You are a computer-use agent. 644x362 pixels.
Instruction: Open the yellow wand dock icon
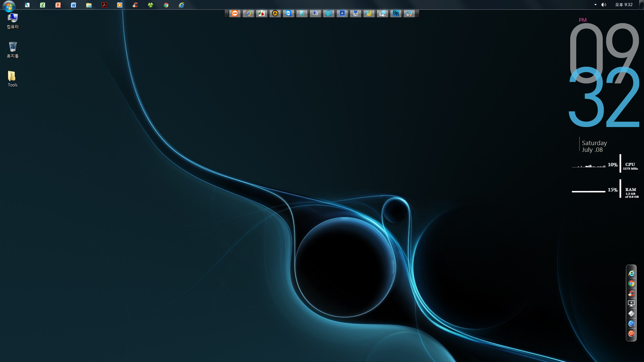point(369,13)
